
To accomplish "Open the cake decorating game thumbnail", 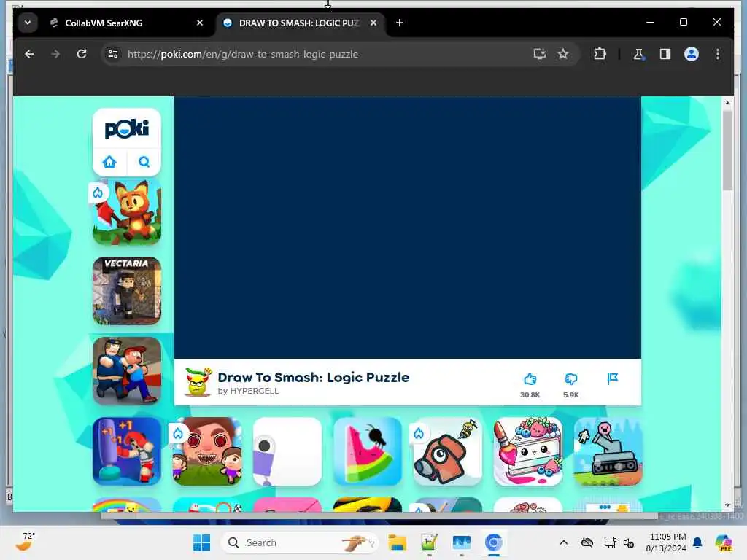I will click(528, 451).
